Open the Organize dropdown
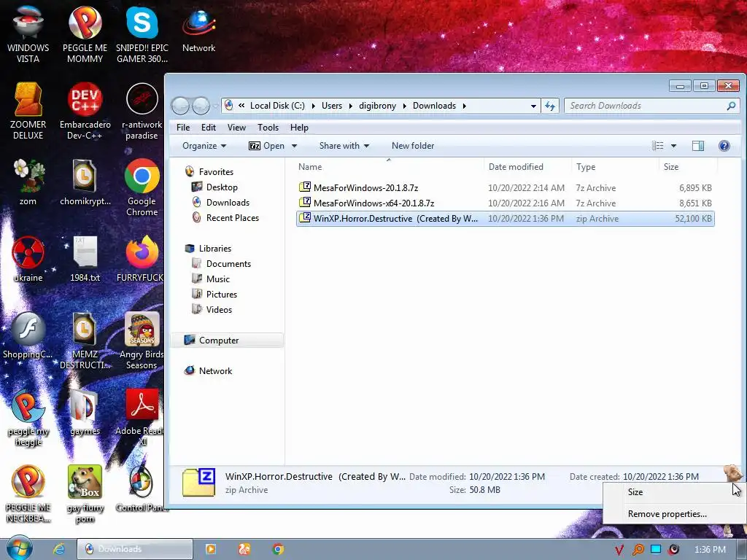This screenshot has width=747, height=560. coord(204,146)
